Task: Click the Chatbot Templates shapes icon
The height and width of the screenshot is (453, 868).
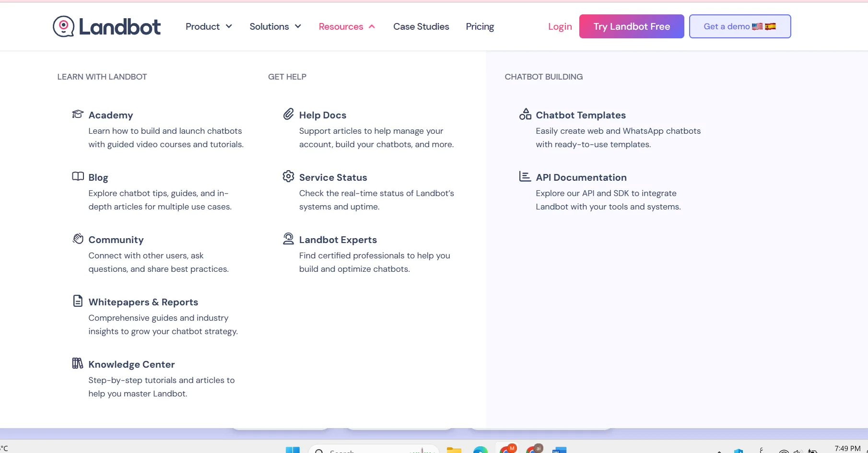Action: pyautogui.click(x=525, y=114)
